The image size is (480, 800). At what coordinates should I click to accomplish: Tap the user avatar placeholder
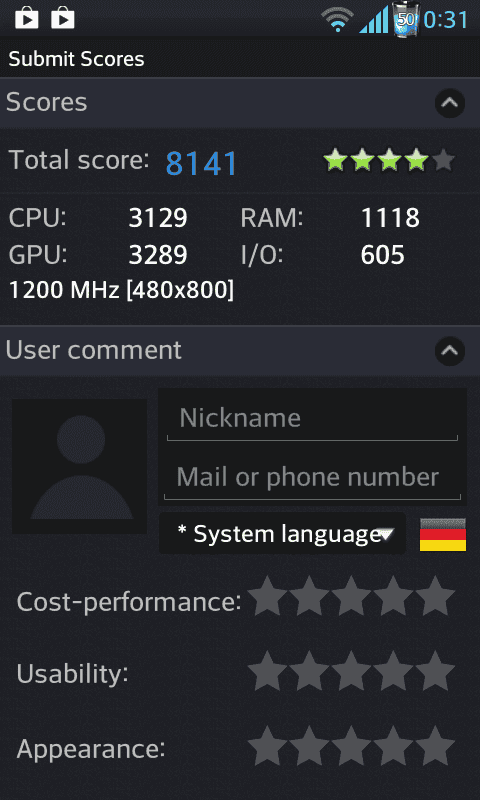[x=79, y=466]
